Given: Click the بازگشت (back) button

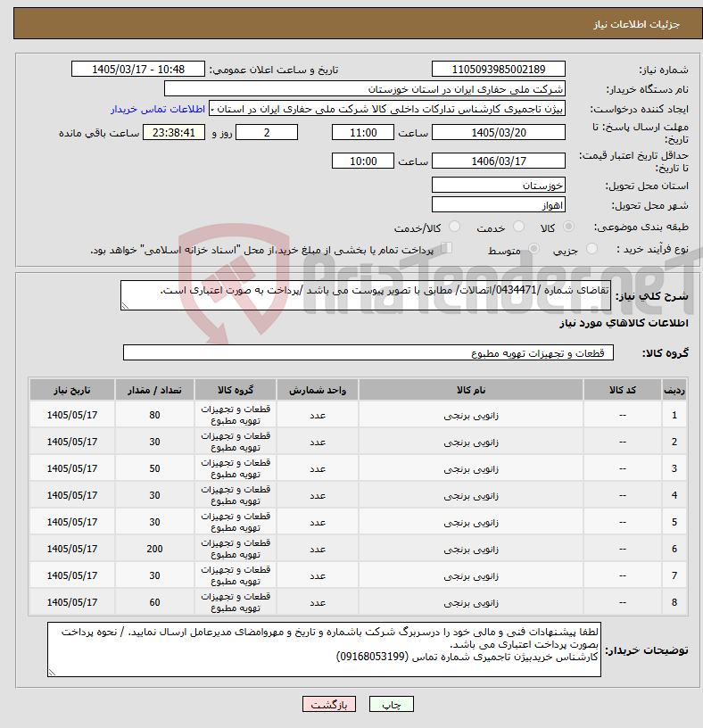Looking at the screenshot, I should coord(328,704).
